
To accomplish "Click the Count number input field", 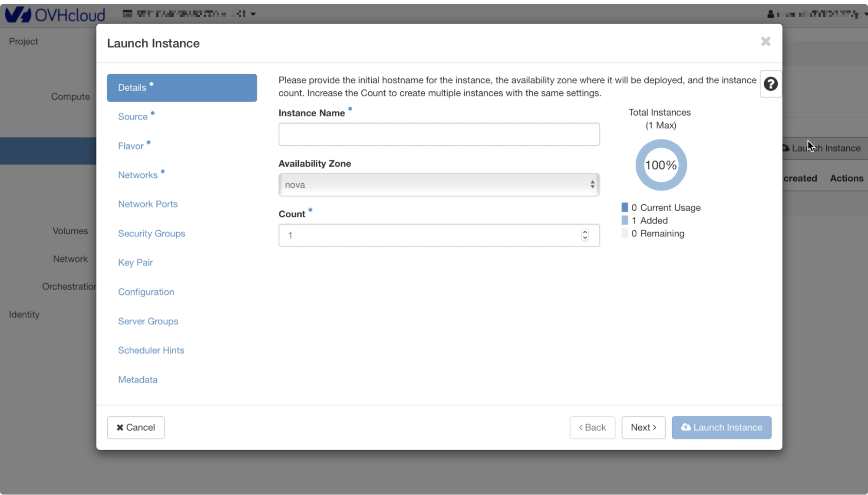I will point(430,235).
